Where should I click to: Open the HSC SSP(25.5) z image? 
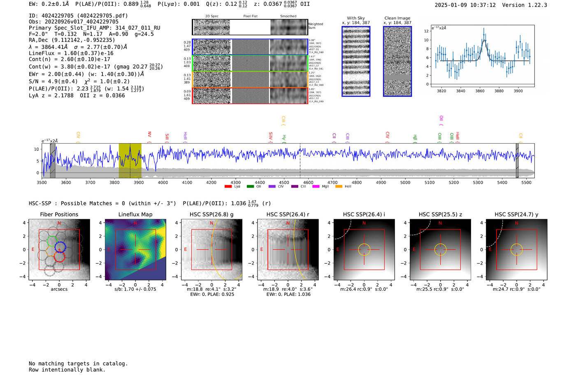point(440,249)
